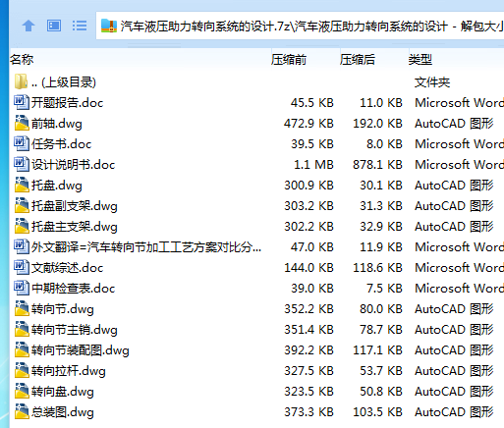The width and height of the screenshot is (504, 428).
Task: Click the 45.5 KB size of 开题报告.doc
Action: pos(312,103)
